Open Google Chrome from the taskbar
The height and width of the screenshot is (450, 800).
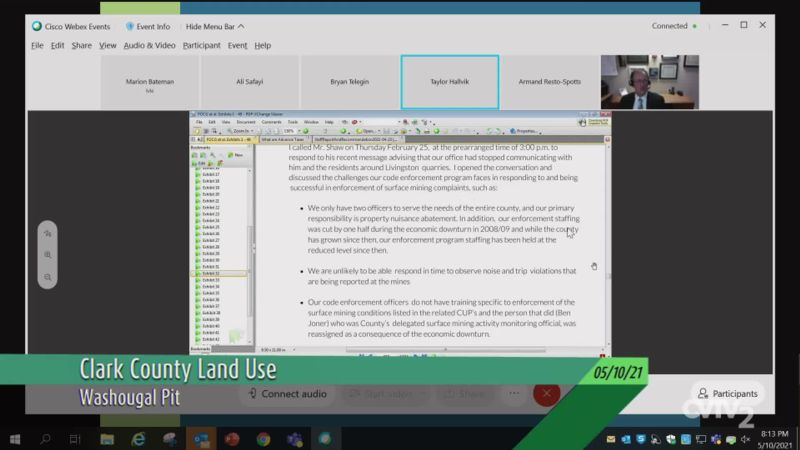263,439
